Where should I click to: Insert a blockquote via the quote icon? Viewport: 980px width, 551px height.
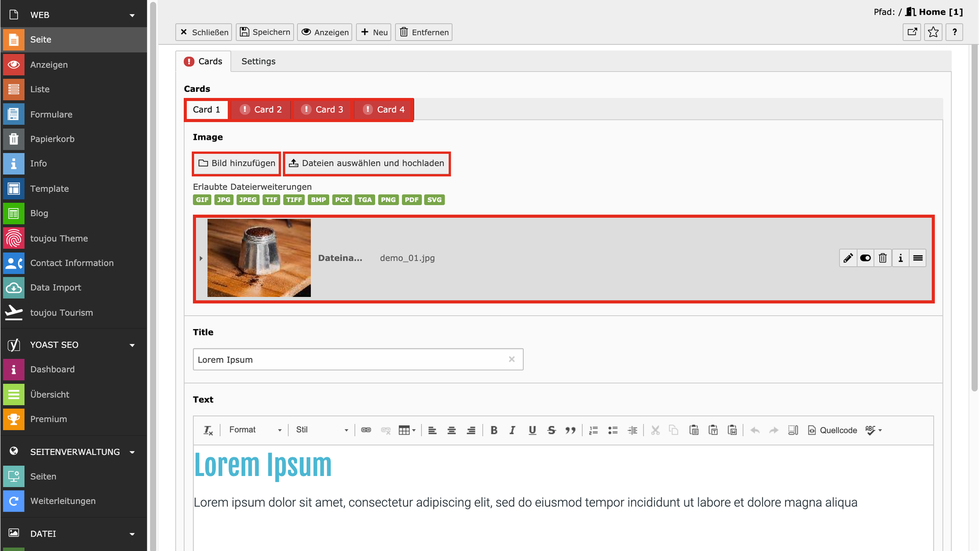point(570,430)
